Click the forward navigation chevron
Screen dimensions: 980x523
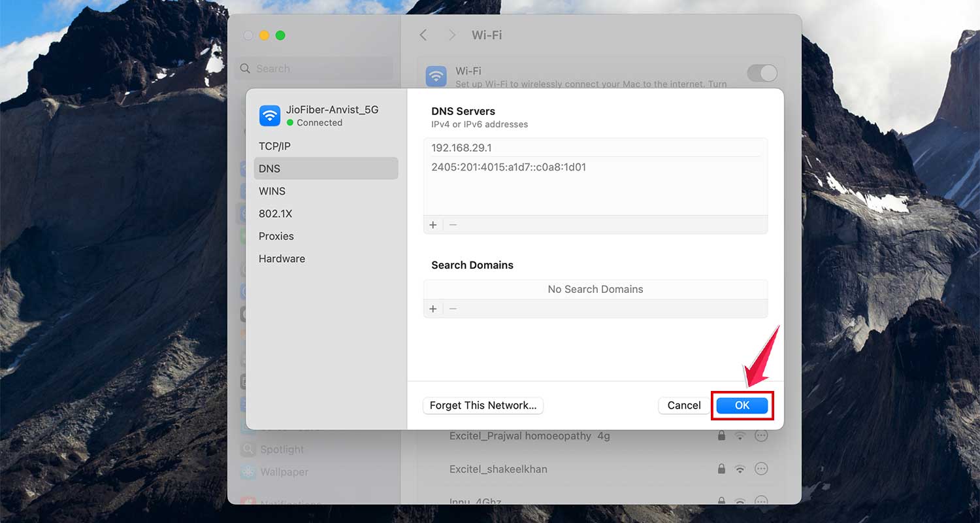451,35
